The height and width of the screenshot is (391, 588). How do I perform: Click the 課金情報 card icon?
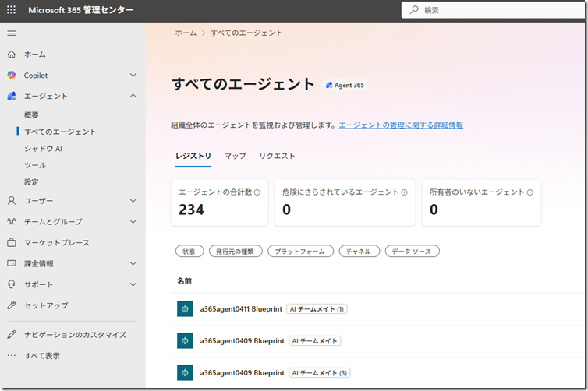pos(12,263)
